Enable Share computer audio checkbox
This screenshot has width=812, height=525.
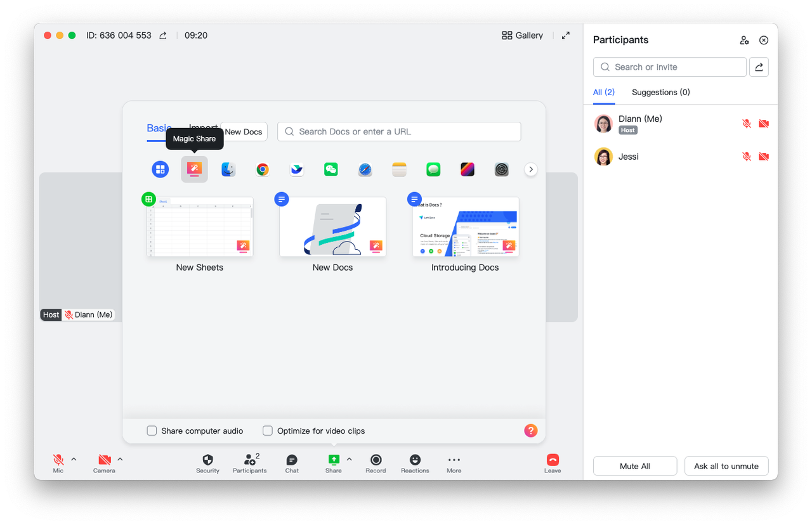coord(152,431)
